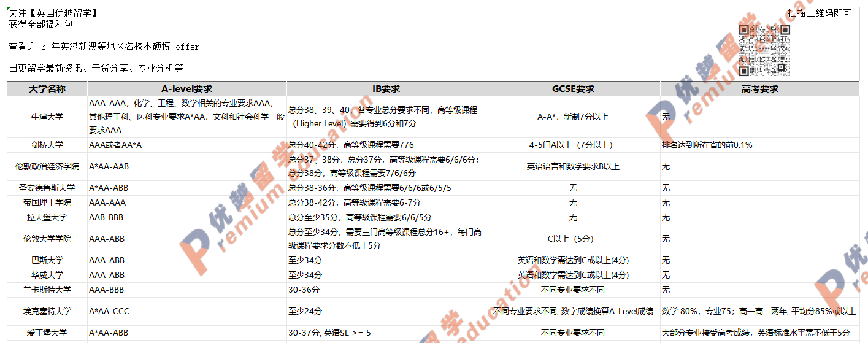
Task: Click 巴斯大学's AAA-ABB cell
Action: pyautogui.click(x=187, y=260)
